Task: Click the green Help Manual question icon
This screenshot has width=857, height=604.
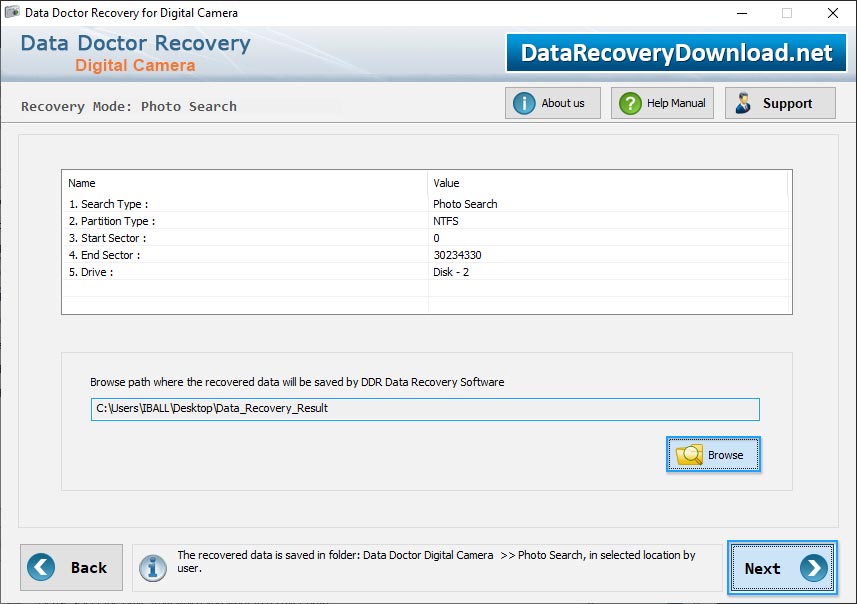Action: click(x=630, y=103)
